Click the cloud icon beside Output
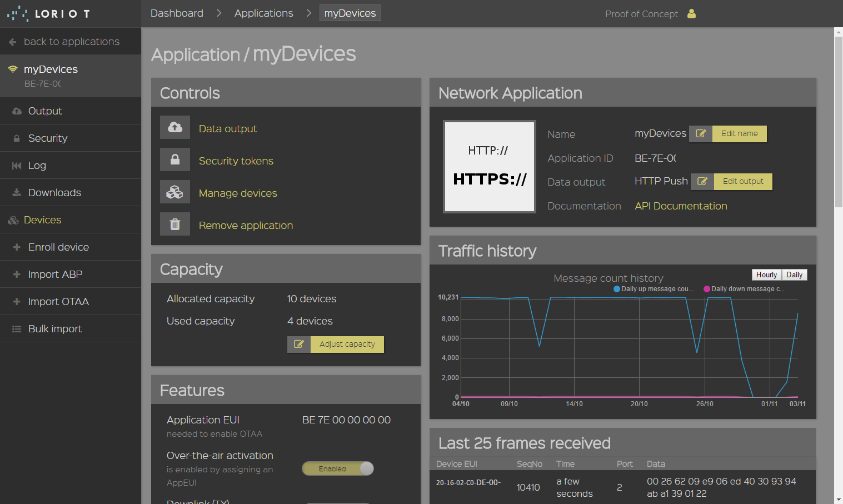 [17, 111]
